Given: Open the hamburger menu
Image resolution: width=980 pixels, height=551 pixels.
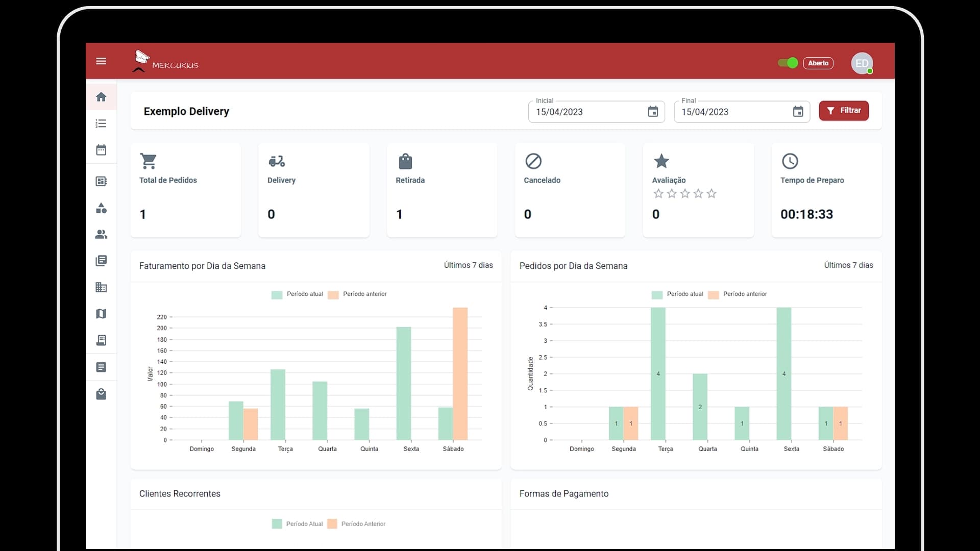Looking at the screenshot, I should 101,61.
